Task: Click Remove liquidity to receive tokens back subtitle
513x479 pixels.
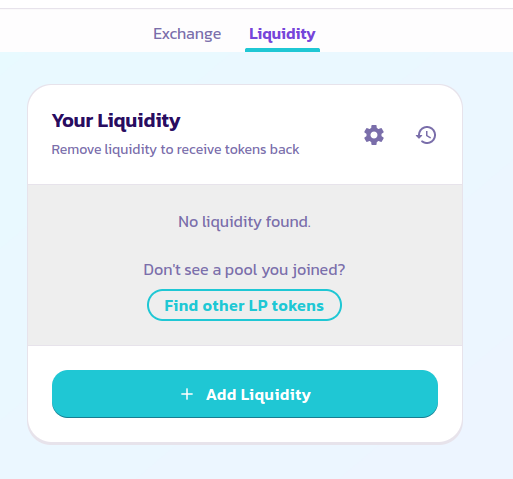Action: tap(175, 150)
